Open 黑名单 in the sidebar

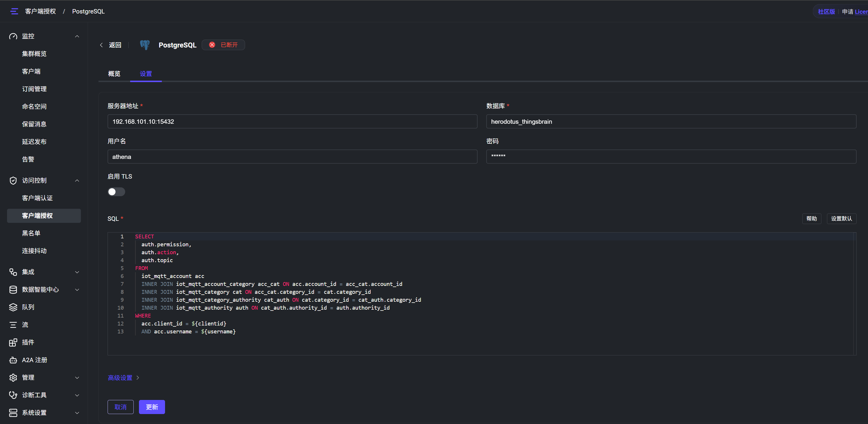(x=31, y=233)
